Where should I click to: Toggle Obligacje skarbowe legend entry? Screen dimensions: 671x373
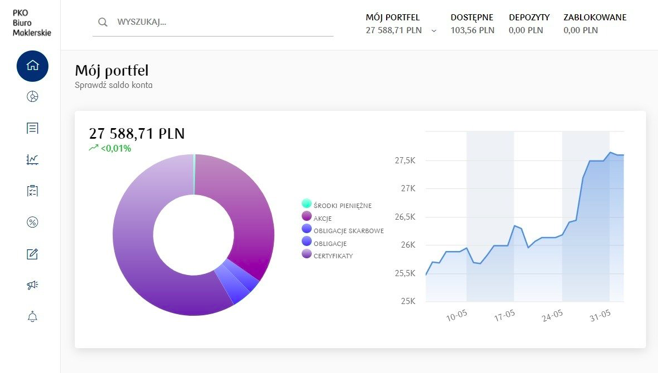click(342, 230)
